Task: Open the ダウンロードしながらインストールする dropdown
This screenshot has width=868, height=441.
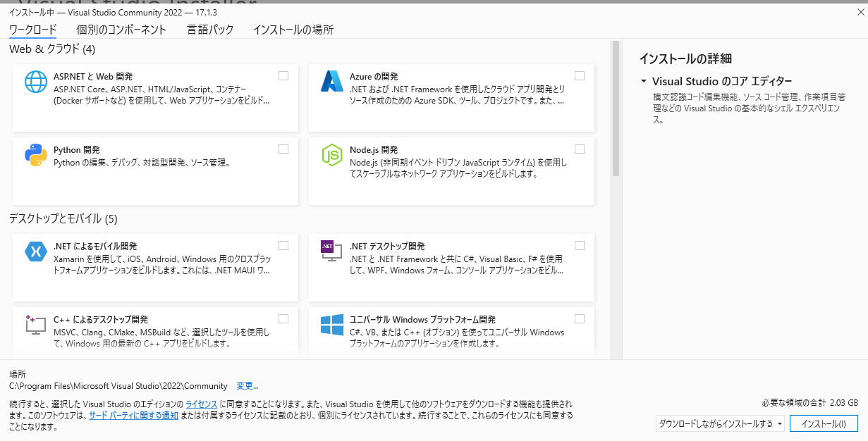Action: 720,423
